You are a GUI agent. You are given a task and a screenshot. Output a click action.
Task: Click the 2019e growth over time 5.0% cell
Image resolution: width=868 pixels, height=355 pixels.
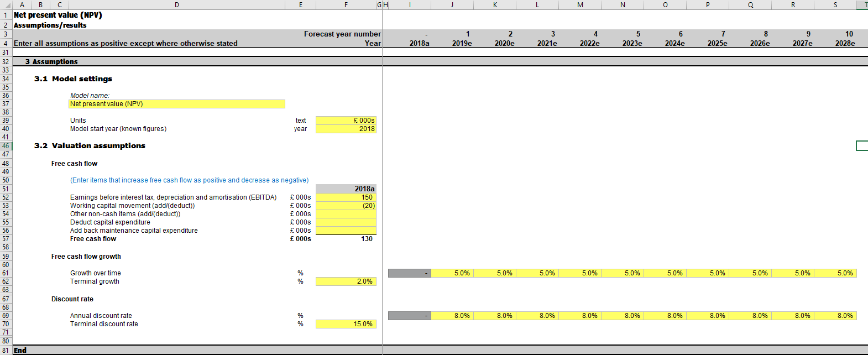[x=452, y=273]
